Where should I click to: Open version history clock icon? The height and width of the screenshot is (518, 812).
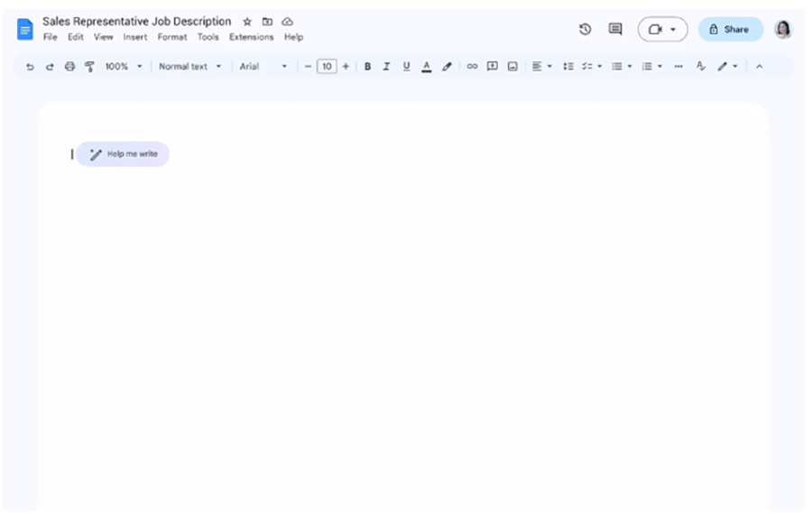click(x=585, y=29)
